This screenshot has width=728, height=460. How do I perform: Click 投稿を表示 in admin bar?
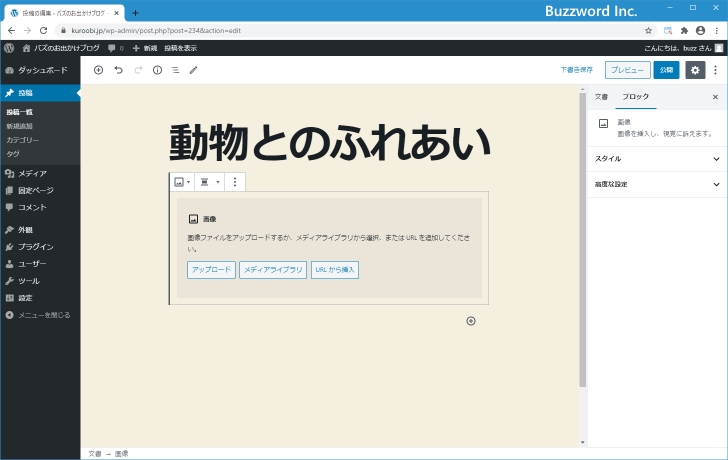point(181,48)
